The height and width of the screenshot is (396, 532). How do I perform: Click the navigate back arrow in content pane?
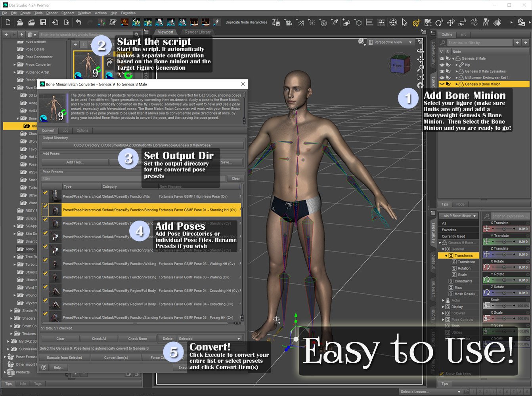pyautogui.click(x=6, y=35)
